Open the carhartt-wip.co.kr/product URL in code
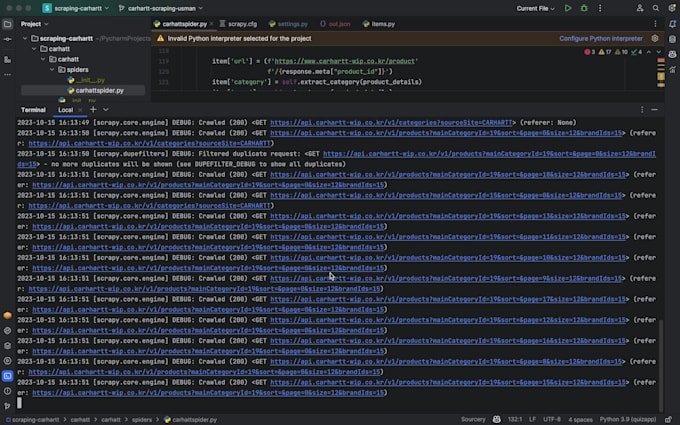Image resolution: width=680 pixels, height=425 pixels. click(345, 61)
